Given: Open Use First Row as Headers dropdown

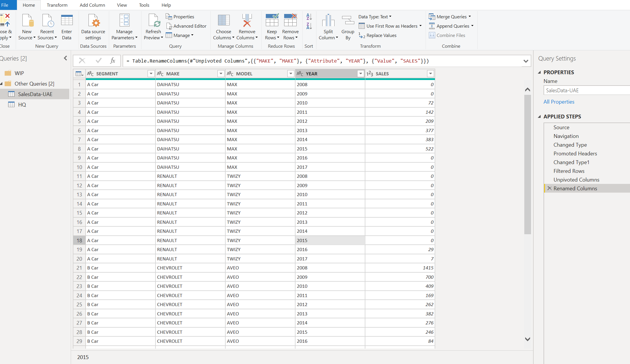Looking at the screenshot, I should [390, 26].
